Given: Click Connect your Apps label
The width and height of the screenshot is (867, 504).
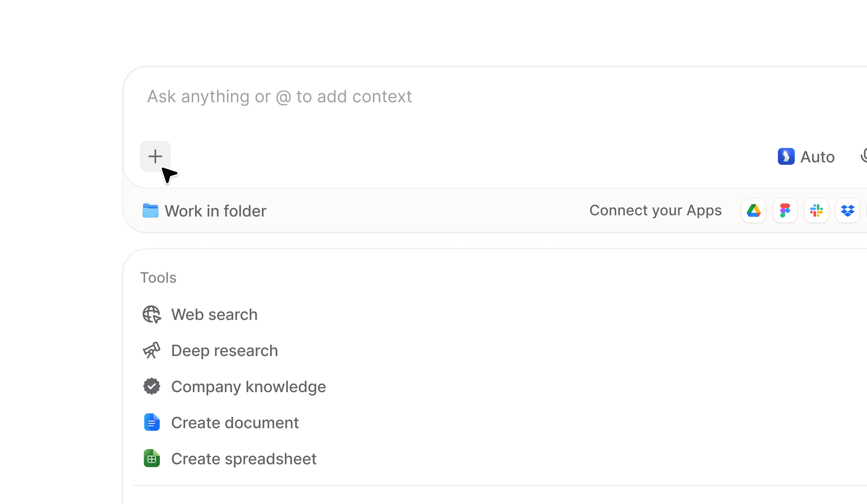Looking at the screenshot, I should click(x=655, y=211).
